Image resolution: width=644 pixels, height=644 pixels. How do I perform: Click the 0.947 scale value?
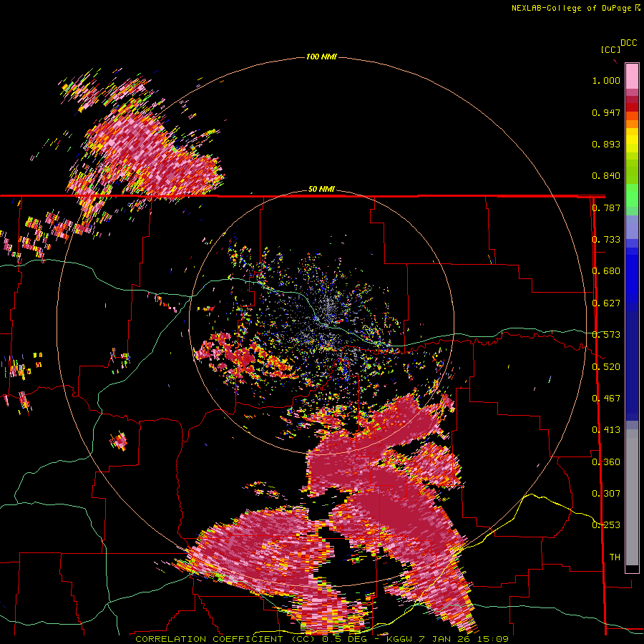[x=606, y=112]
